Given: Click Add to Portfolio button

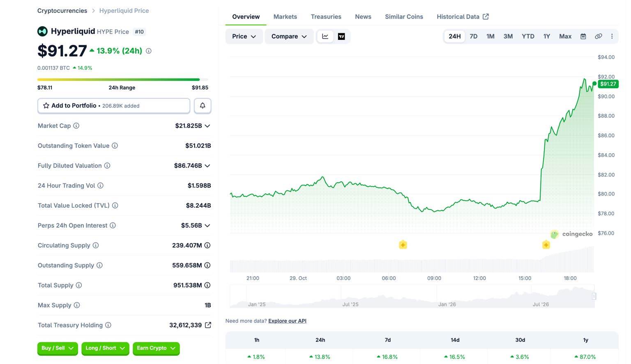Looking at the screenshot, I should tap(114, 105).
